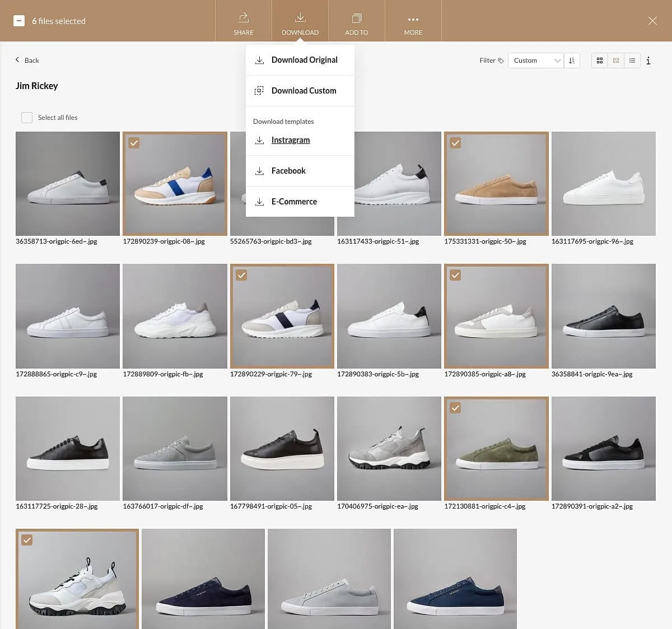Uncheck the tan suede 175331331 checkbox
672x629 pixels.
click(x=455, y=143)
